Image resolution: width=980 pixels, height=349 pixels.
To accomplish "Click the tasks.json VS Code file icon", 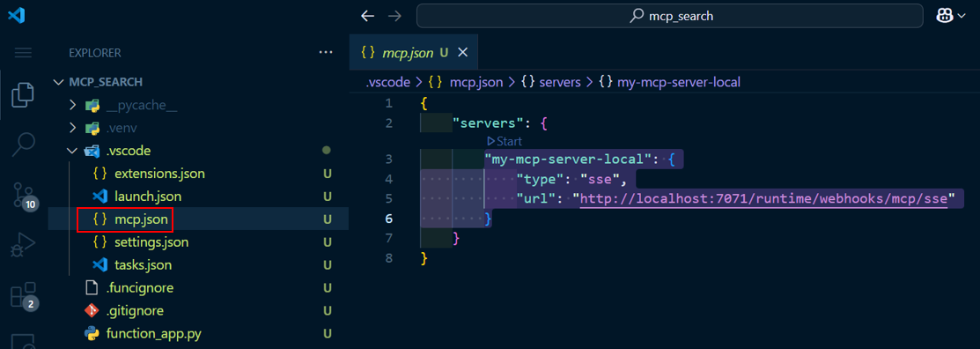I will tap(99, 265).
